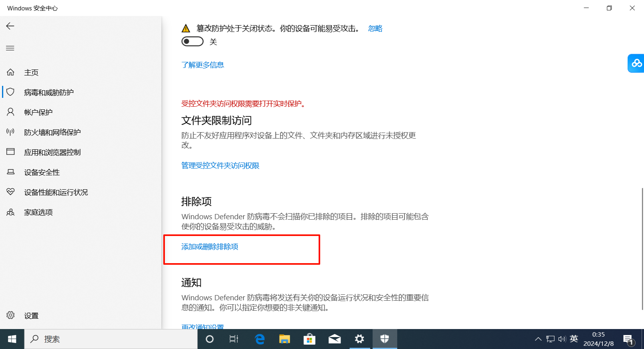Click the family icon beside 家庭选项
Viewport: 644px width, 349px height.
pos(10,212)
